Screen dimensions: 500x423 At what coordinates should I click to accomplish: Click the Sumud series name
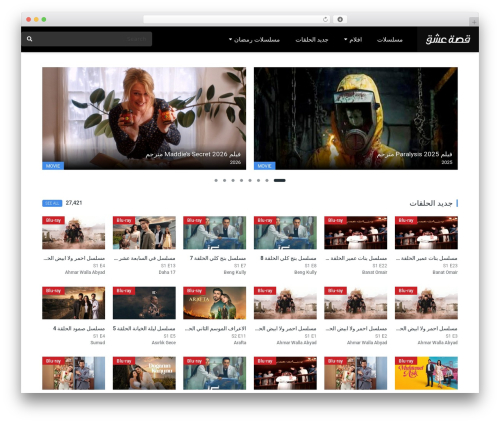[x=98, y=343]
